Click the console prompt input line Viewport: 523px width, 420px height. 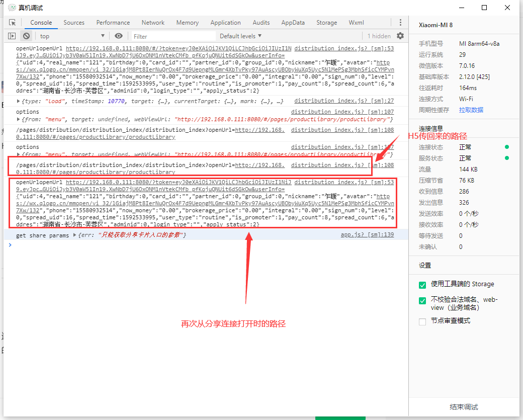coord(207,245)
